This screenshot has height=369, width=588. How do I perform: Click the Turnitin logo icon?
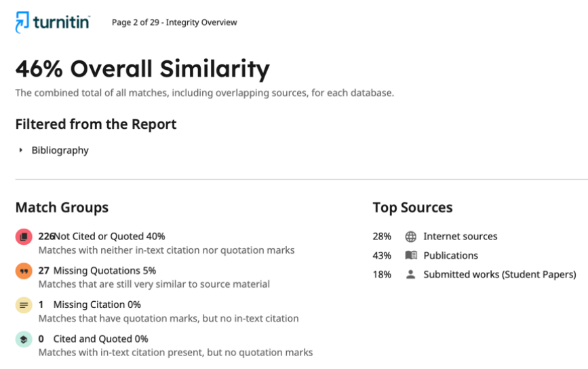coord(23,22)
